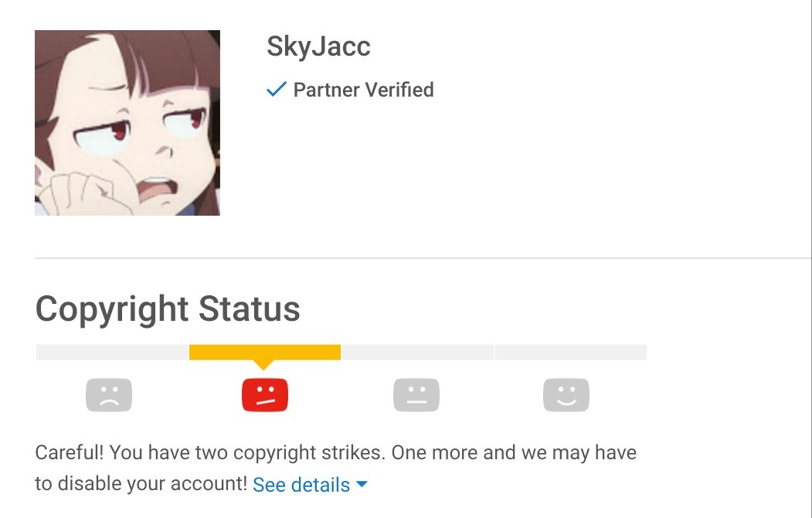The width and height of the screenshot is (812, 518).
Task: Click the blue Partner Verified checkmark
Action: point(277,89)
